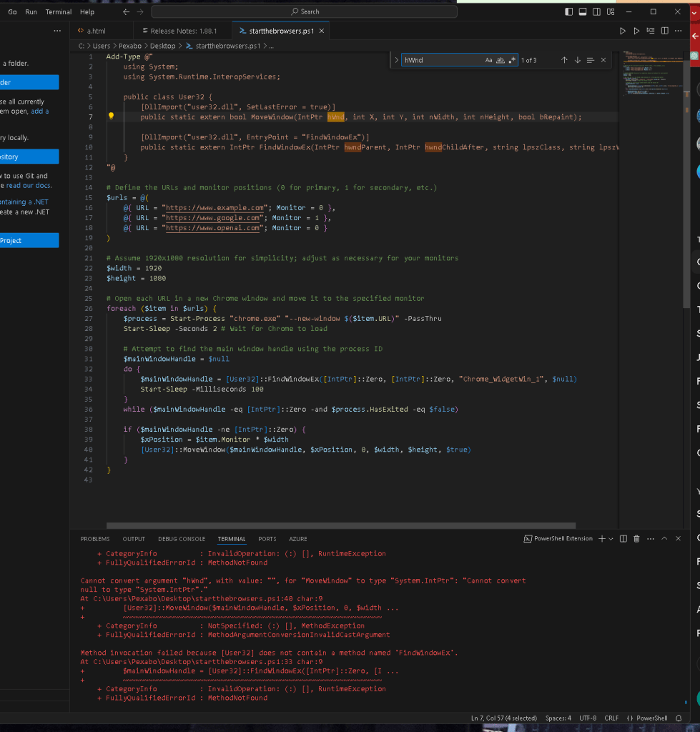Expand the replace field chevron
This screenshot has width=700, height=732.
pyautogui.click(x=396, y=60)
